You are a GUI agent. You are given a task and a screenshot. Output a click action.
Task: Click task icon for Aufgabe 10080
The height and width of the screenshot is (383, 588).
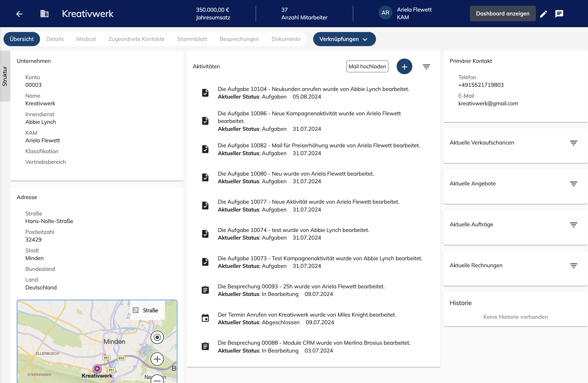pyautogui.click(x=205, y=177)
